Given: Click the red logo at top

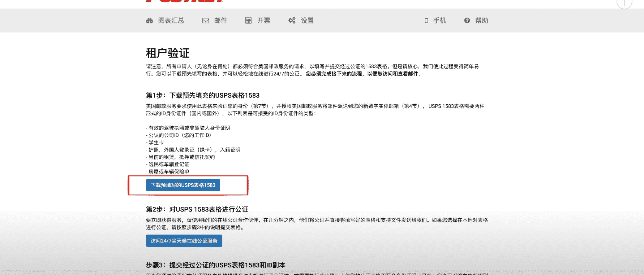Looking at the screenshot, I should click(x=184, y=1).
